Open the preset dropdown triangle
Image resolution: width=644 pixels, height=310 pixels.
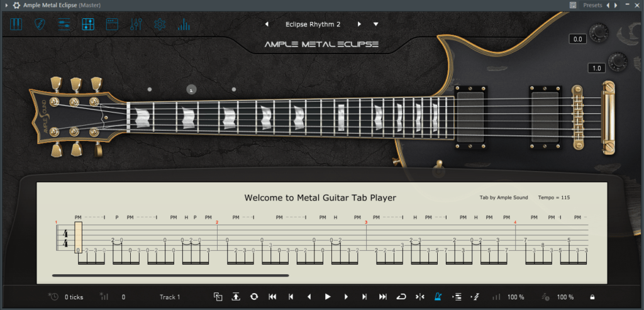click(x=376, y=25)
